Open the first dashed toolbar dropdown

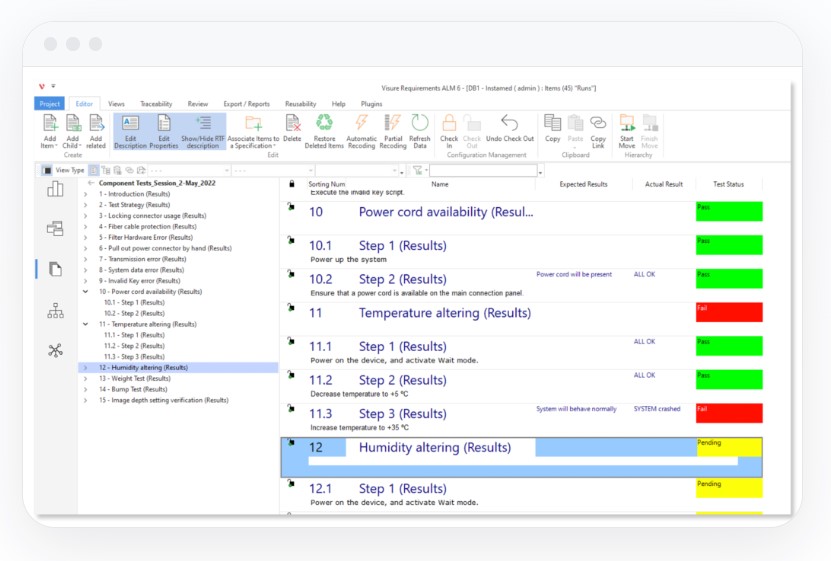click(227, 171)
